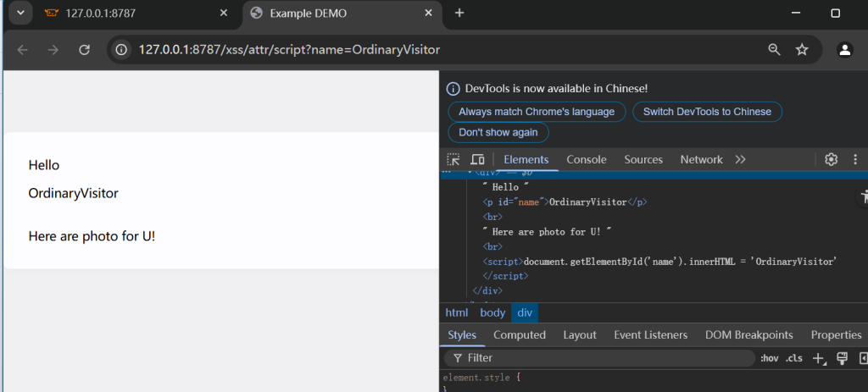868x392 pixels.
Task: Toggle the device toolbar emulation icon
Action: (x=477, y=159)
